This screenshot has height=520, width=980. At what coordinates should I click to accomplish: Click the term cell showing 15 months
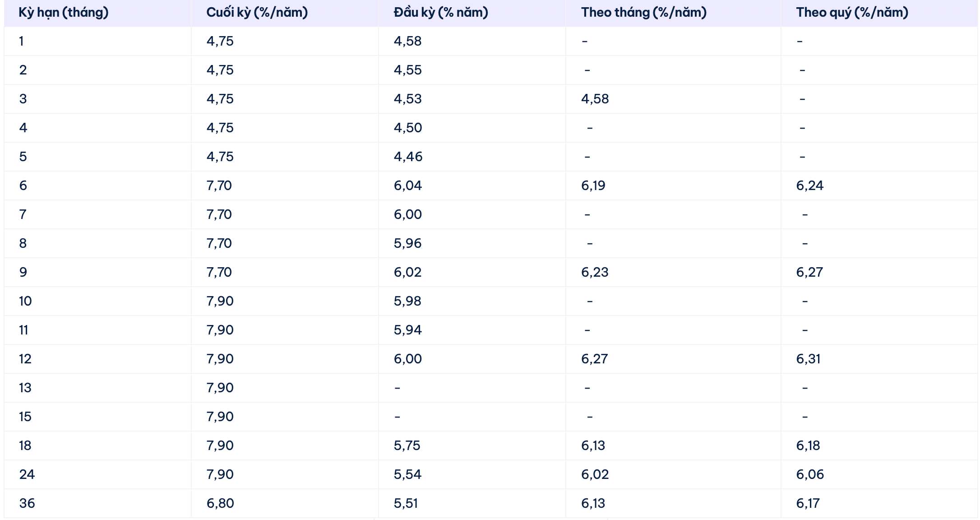coord(25,417)
